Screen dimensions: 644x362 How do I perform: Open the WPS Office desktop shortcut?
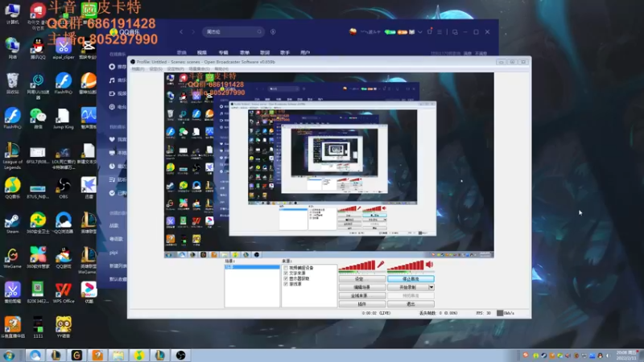pyautogui.click(x=64, y=293)
